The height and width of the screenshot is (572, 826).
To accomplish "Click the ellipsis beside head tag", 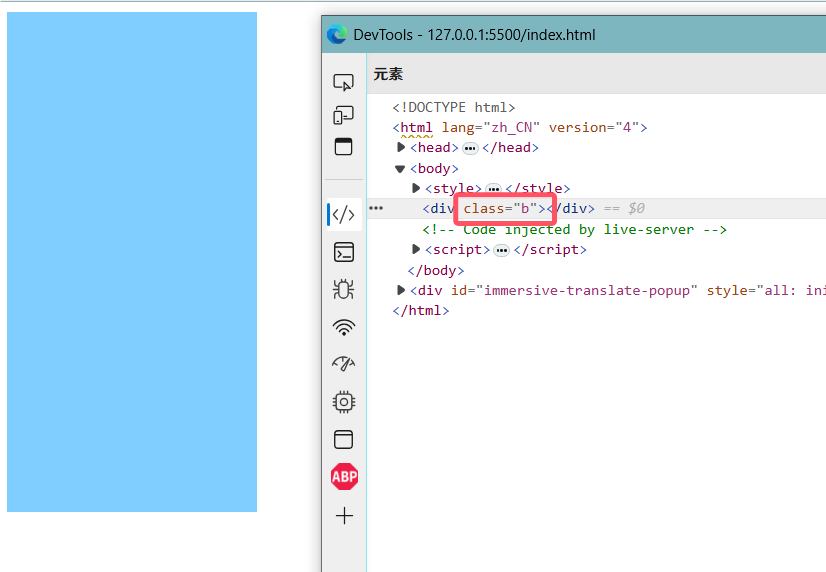I will 470,148.
